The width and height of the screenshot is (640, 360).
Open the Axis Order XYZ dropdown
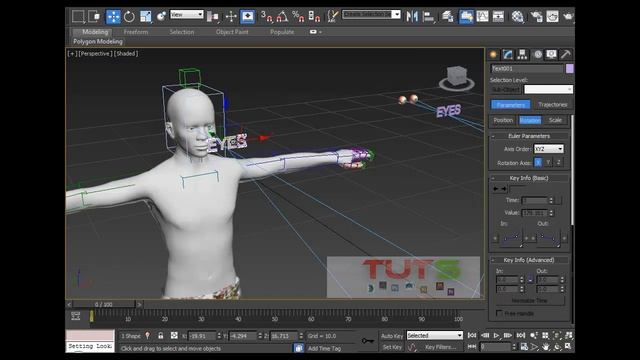point(549,149)
